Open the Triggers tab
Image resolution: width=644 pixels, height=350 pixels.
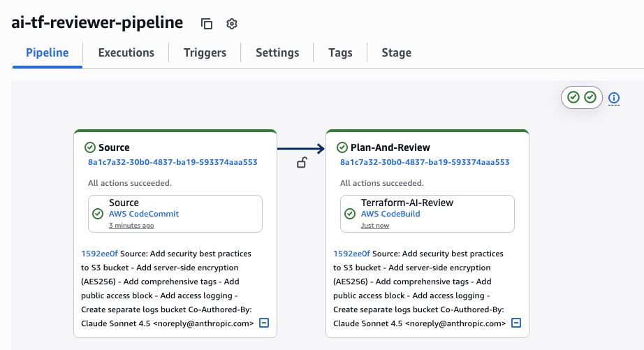tap(205, 52)
